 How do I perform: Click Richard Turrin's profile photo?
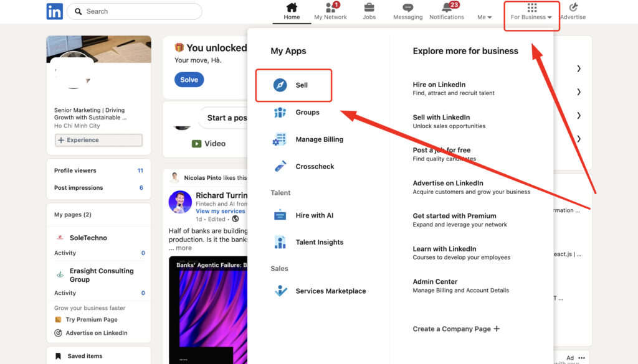tap(180, 202)
